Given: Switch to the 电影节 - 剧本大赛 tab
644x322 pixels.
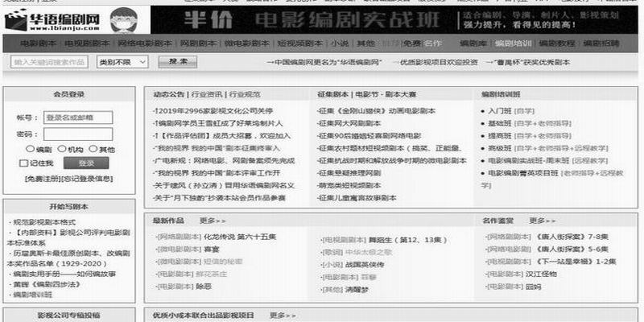Looking at the screenshot, I should click(386, 94).
